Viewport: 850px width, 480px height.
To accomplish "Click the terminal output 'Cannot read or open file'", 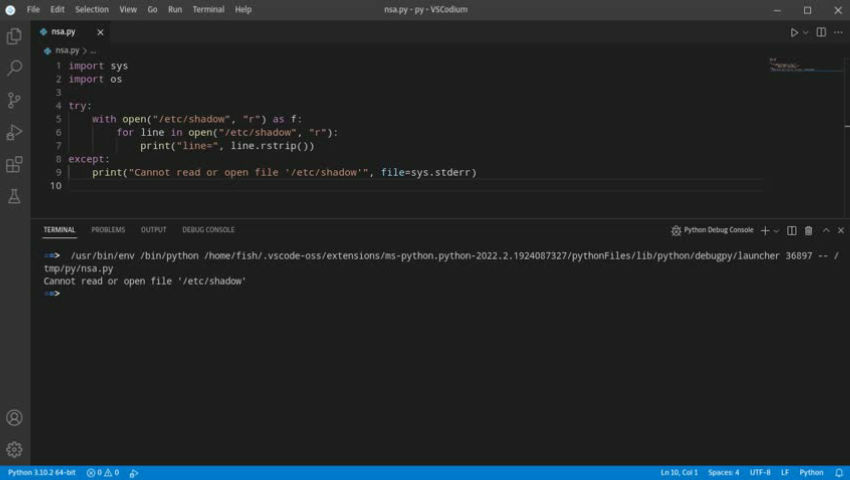I will point(145,281).
